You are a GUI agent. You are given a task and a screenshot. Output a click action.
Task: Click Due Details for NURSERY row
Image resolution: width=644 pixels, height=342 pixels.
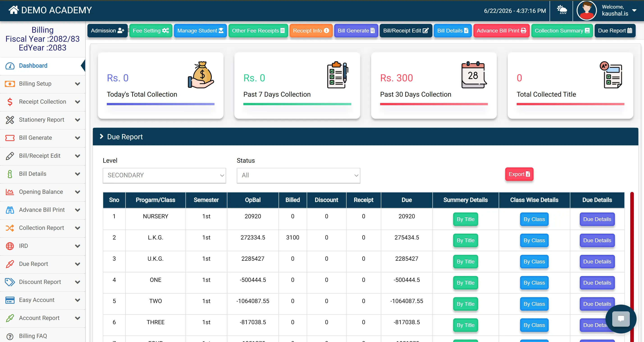pyautogui.click(x=597, y=219)
